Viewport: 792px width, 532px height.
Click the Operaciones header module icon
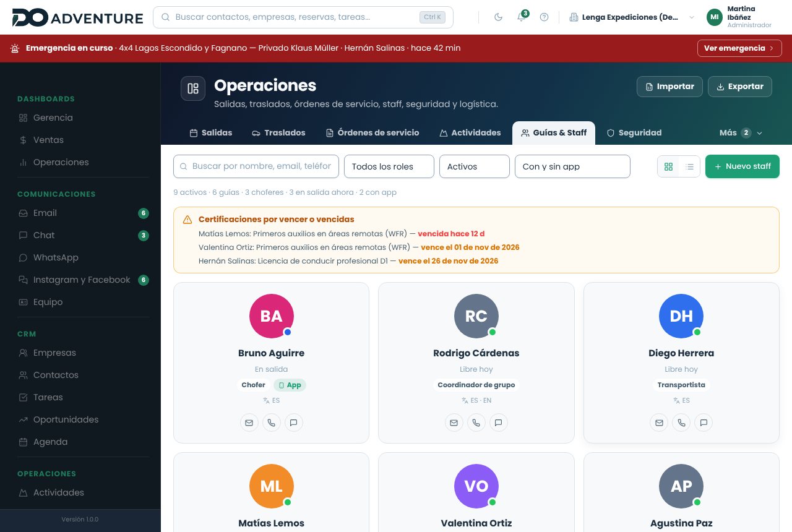tap(193, 88)
